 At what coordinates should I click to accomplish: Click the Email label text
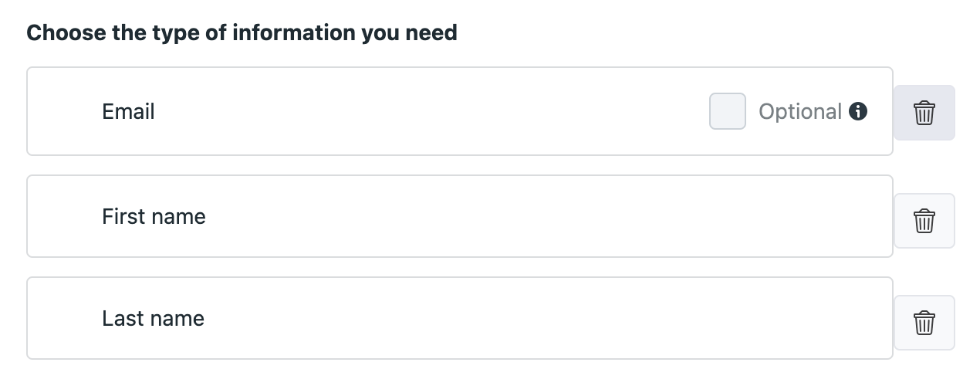tap(128, 112)
